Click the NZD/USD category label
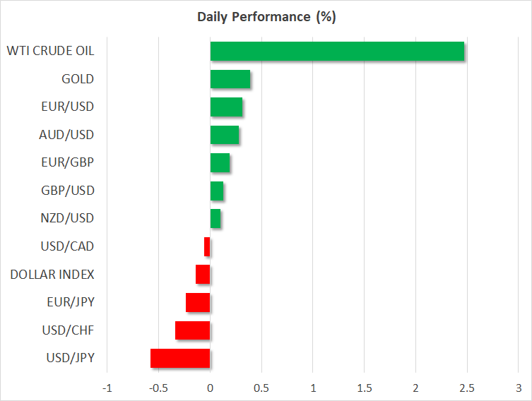This screenshot has height=401, width=532. pyautogui.click(x=67, y=218)
